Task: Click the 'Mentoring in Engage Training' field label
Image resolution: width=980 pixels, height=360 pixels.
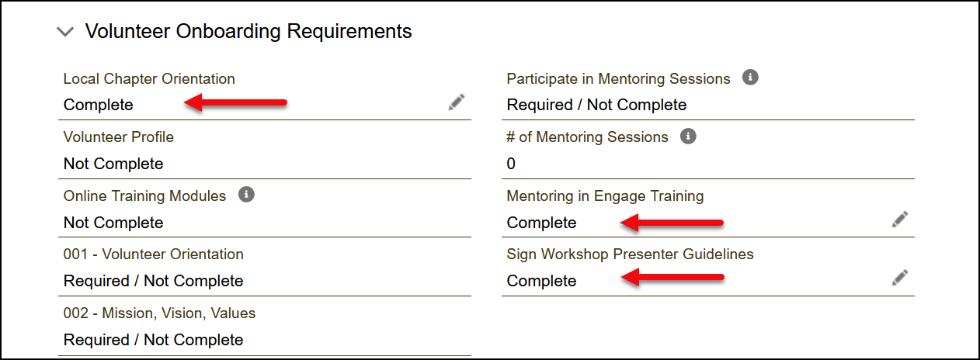Action: pyautogui.click(x=605, y=196)
